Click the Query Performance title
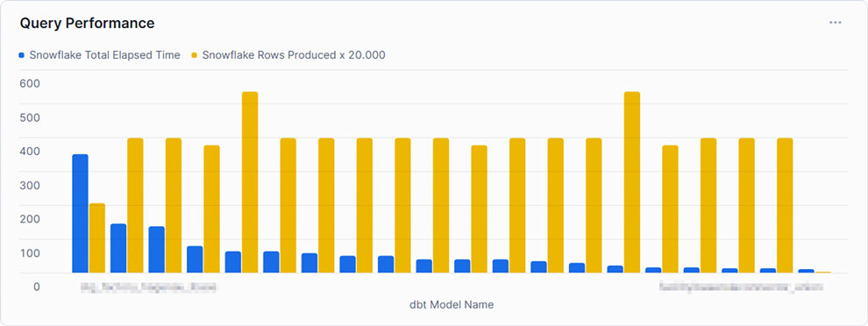 [87, 24]
